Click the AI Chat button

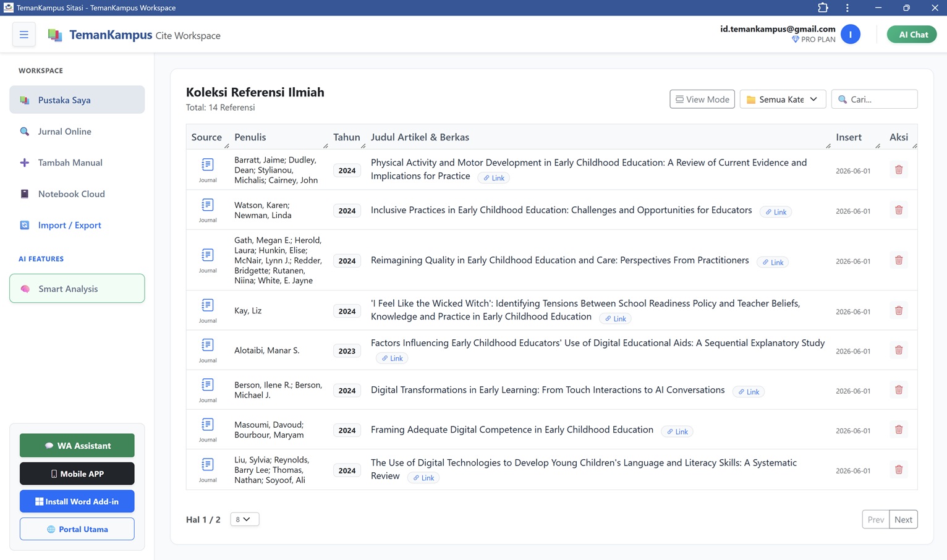point(912,35)
